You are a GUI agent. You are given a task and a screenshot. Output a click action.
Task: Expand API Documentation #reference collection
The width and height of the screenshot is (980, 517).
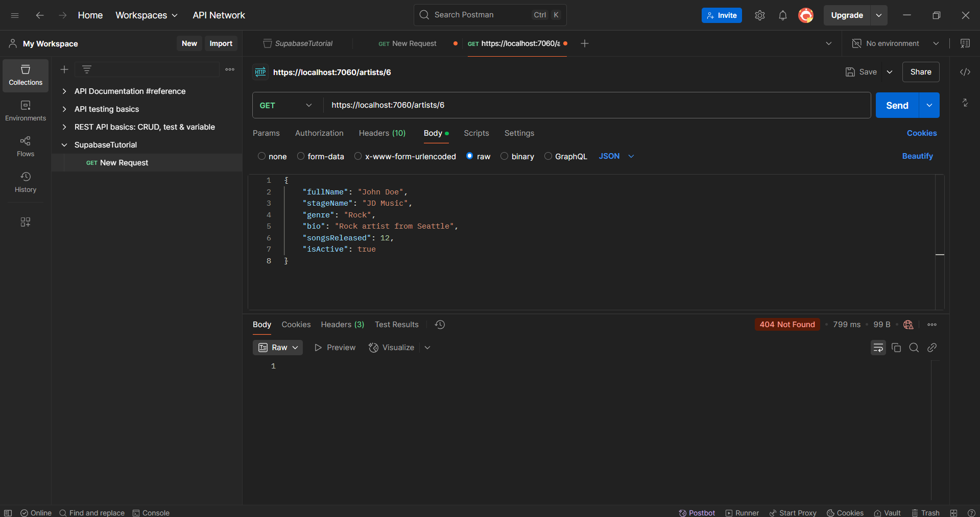click(64, 91)
